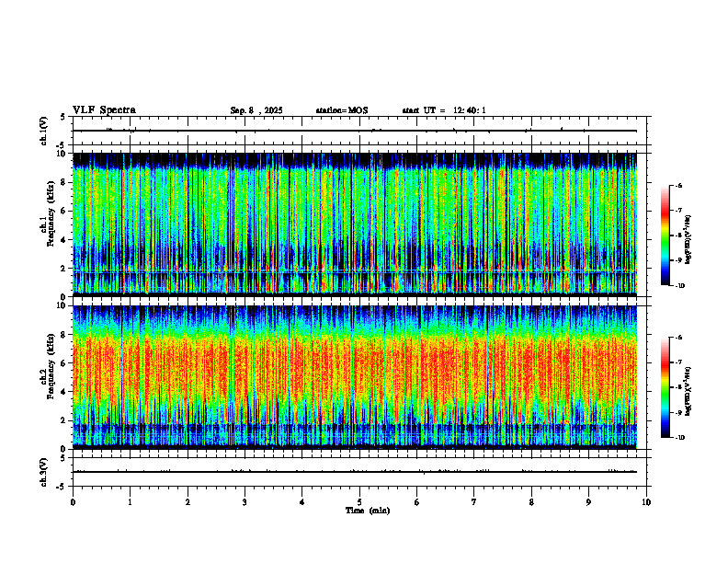
Task: Click the "-6" label on ch.1 colorbar
Action: 678,185
